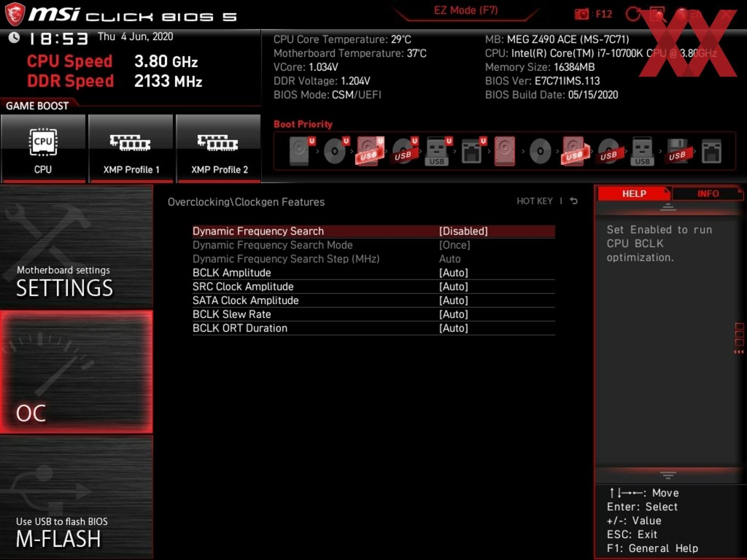747x560 pixels.
Task: Activate the CPU Game Boost button
Action: coord(43,148)
